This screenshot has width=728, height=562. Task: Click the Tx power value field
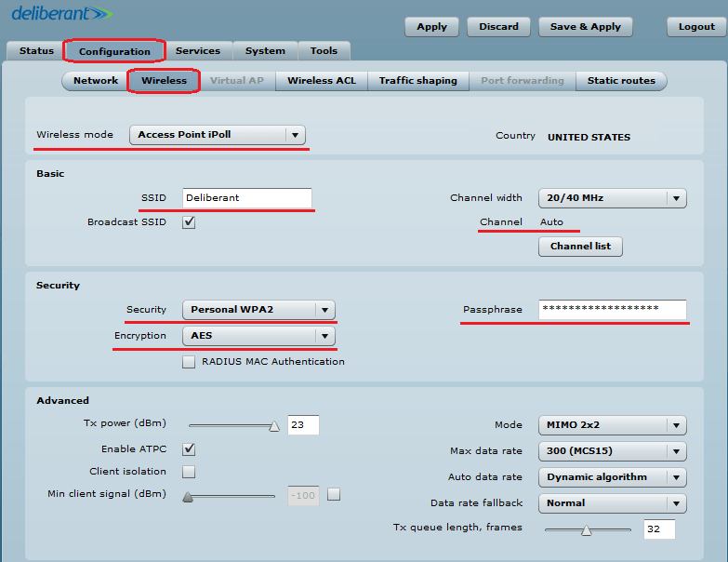tap(303, 425)
